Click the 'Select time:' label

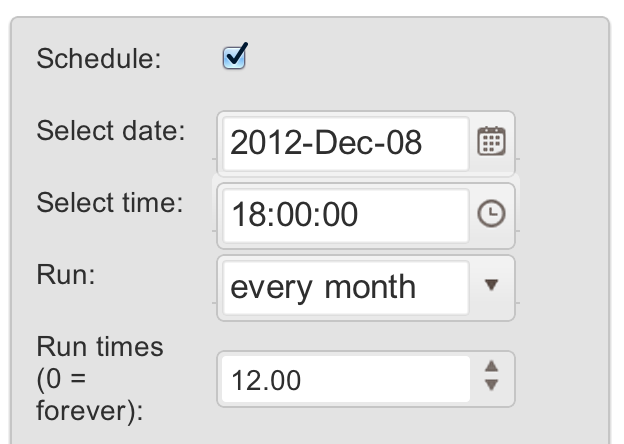[109, 203]
